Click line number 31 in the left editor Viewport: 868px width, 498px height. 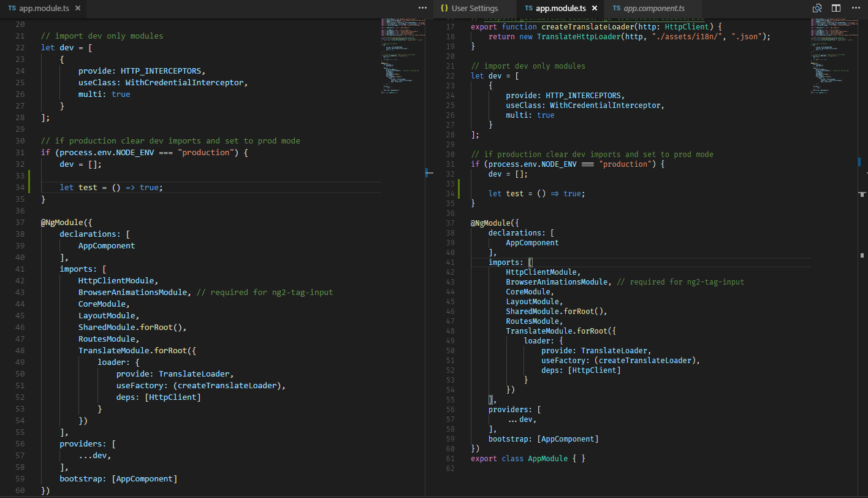coord(20,151)
